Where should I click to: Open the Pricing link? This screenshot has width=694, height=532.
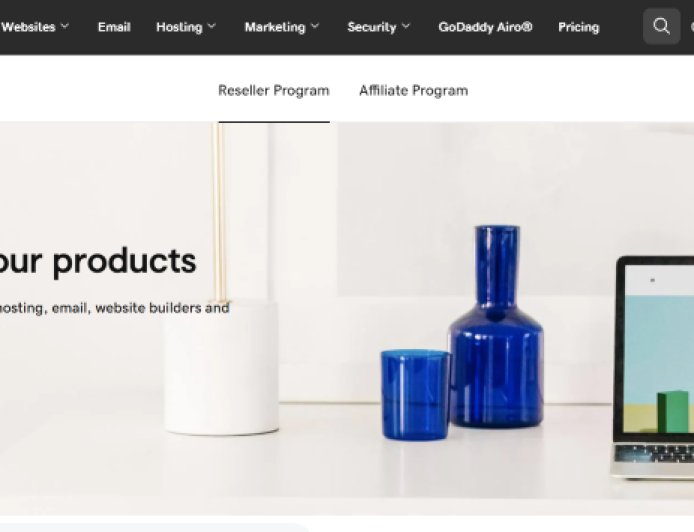point(578,27)
